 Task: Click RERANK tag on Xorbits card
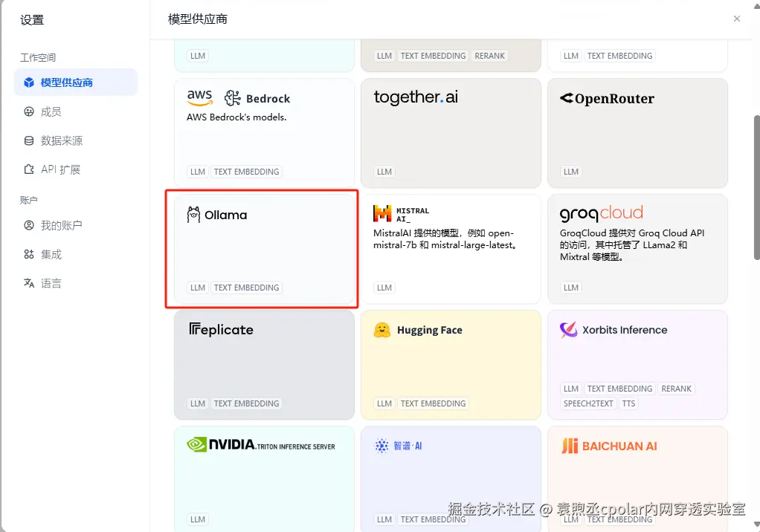coord(676,389)
